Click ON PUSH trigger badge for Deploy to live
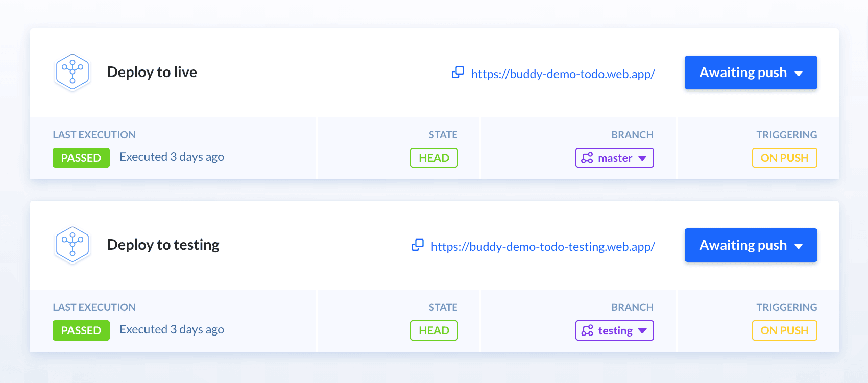Viewport: 868px width, 383px height. click(x=784, y=158)
